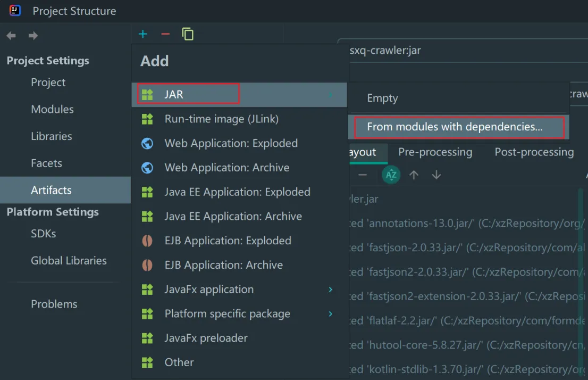Click the EJB Application: Archive bean icon

point(147,265)
